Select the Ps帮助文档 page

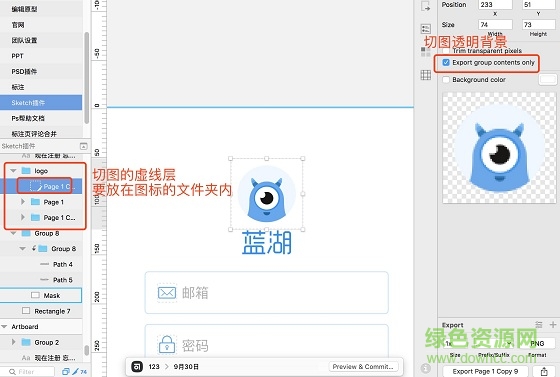pos(41,118)
